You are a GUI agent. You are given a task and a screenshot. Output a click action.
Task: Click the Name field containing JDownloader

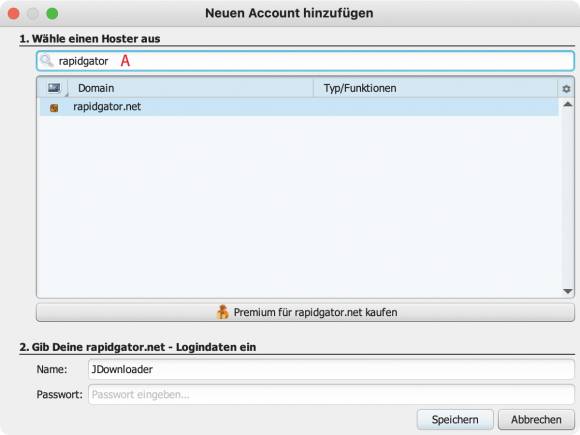[331, 369]
